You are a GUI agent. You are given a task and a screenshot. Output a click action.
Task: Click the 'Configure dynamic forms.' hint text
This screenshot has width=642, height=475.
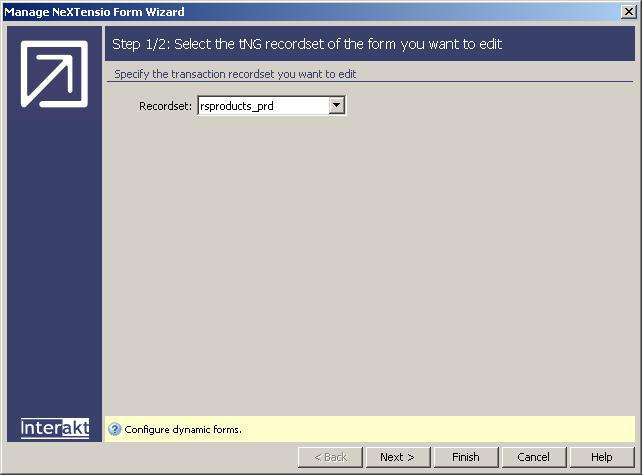pos(183,430)
